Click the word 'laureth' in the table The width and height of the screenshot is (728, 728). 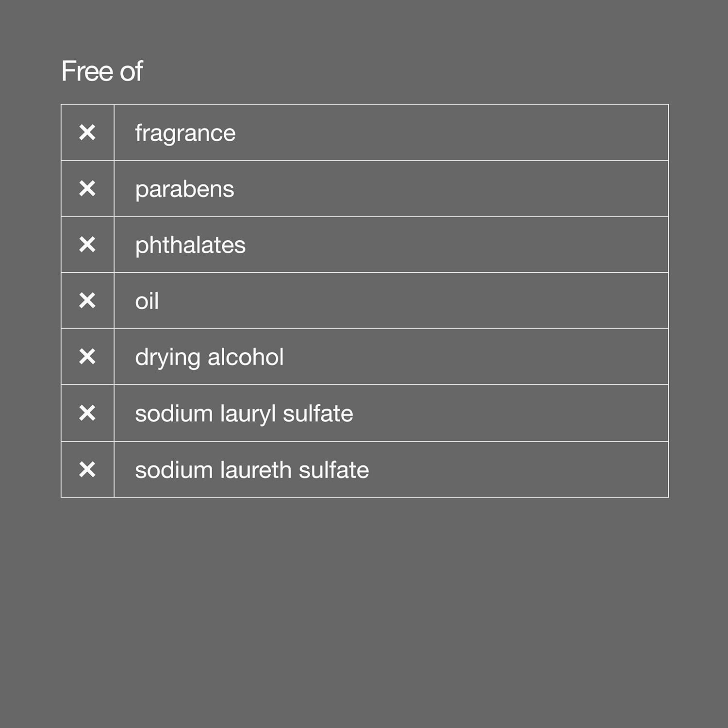[x=255, y=470]
